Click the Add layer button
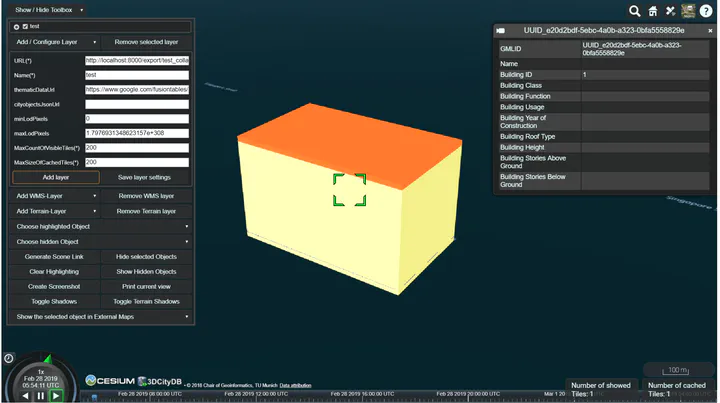720x403 pixels. tap(54, 177)
